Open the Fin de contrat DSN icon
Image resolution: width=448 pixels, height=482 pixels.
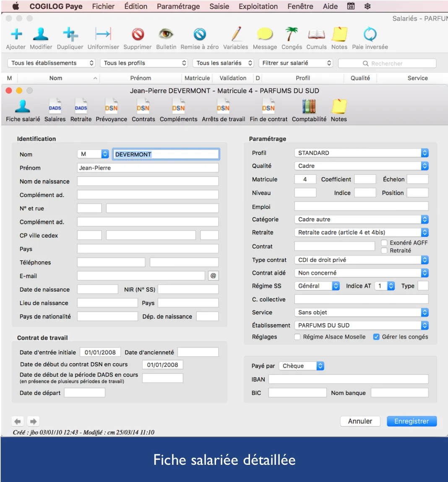point(268,106)
